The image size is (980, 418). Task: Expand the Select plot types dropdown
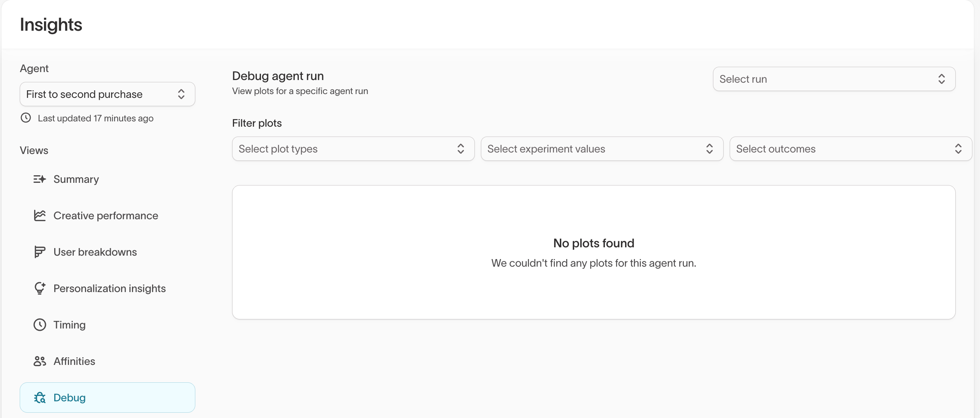[x=353, y=149]
